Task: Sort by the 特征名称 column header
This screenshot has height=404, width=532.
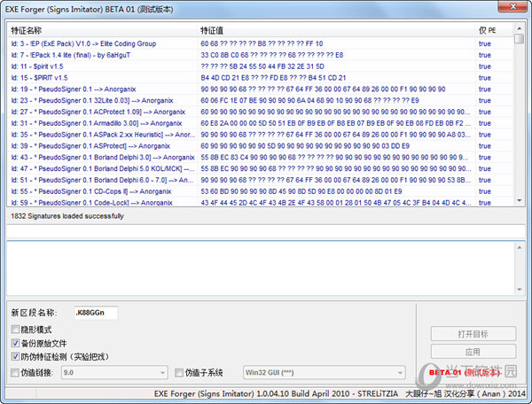Action: click(102, 30)
